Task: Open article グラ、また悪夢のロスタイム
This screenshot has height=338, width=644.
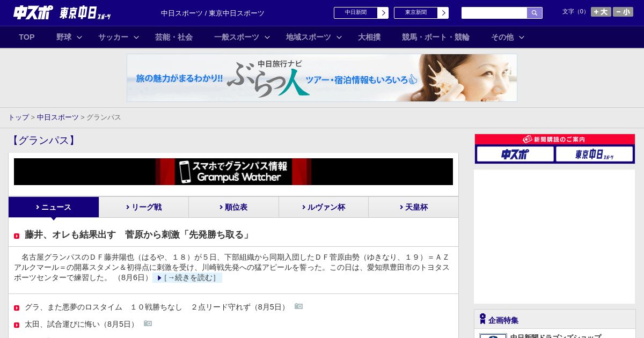Action: (x=157, y=307)
